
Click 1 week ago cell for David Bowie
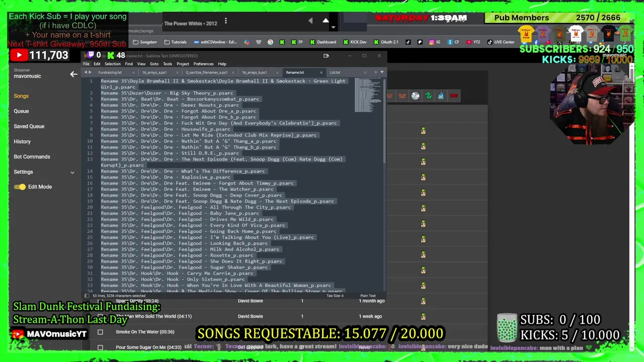point(371,316)
